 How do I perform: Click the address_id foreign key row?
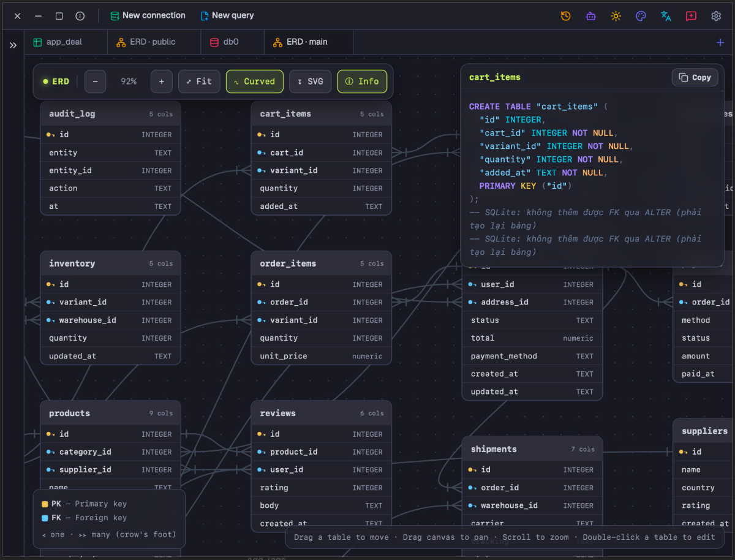(532, 302)
